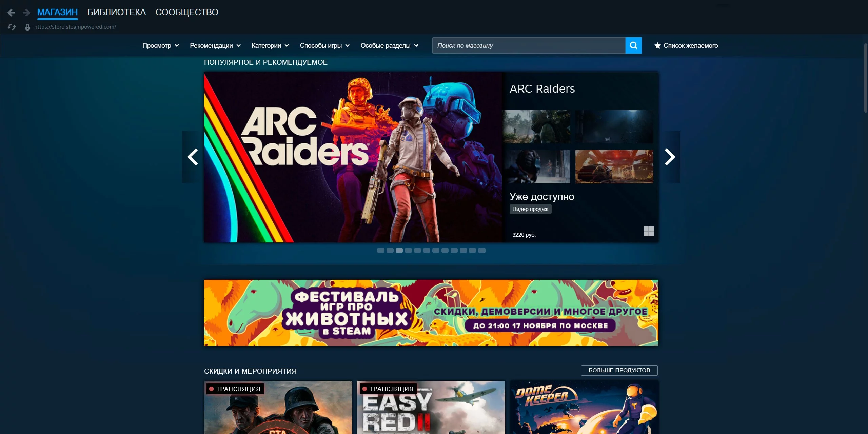Open the СООБЩЕСТВО tab
This screenshot has width=868, height=434.
click(187, 12)
